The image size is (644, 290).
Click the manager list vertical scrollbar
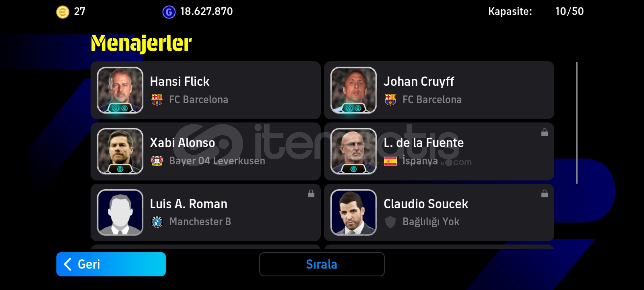click(577, 123)
